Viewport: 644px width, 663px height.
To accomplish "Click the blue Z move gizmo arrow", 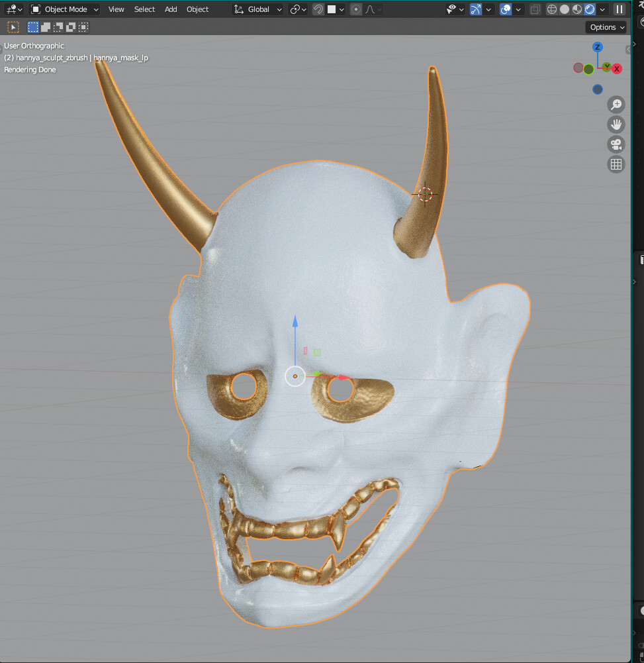I will coord(295,321).
